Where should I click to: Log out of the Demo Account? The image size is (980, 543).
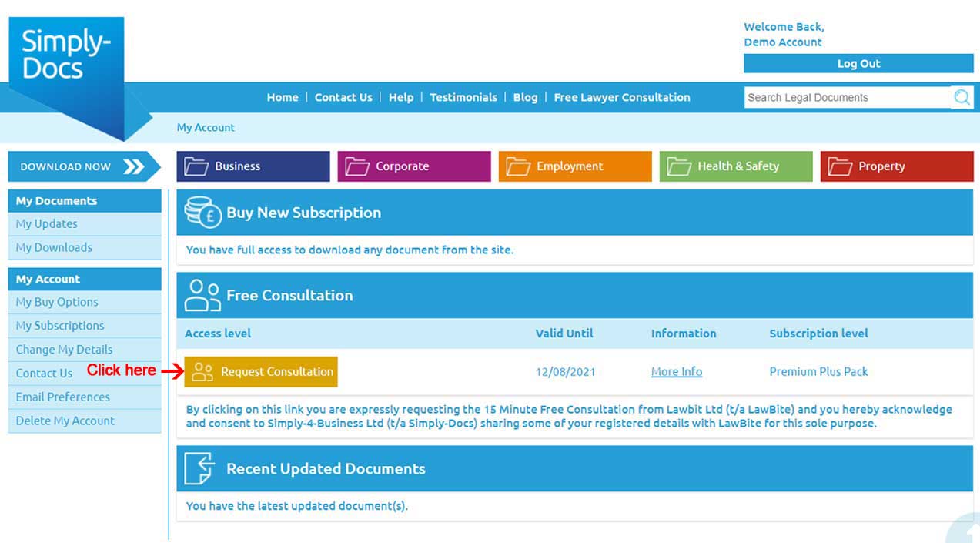[x=858, y=64]
